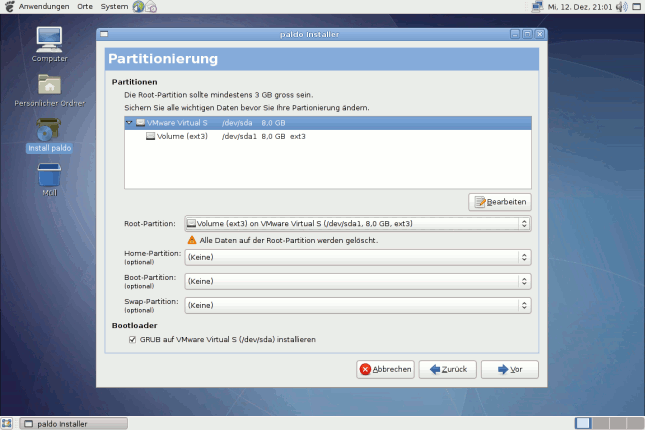645x430 pixels.
Task: Maximize the paldo Installer window
Action: (527, 34)
